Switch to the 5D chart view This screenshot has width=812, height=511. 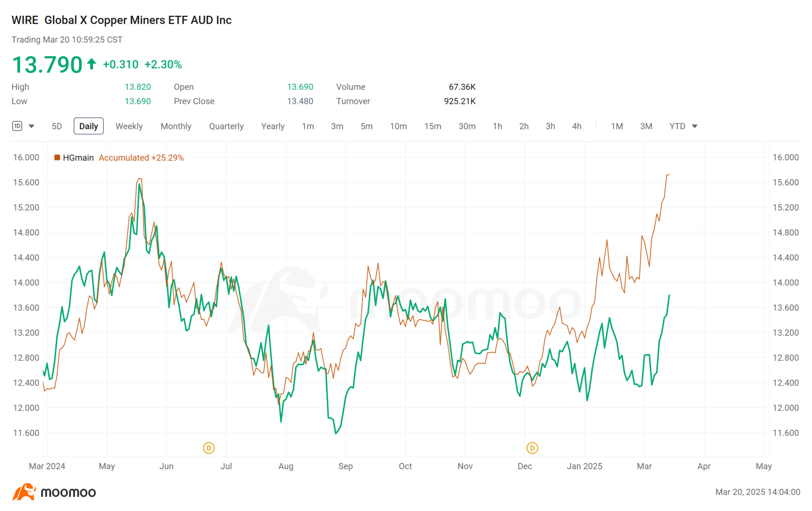[x=57, y=126]
